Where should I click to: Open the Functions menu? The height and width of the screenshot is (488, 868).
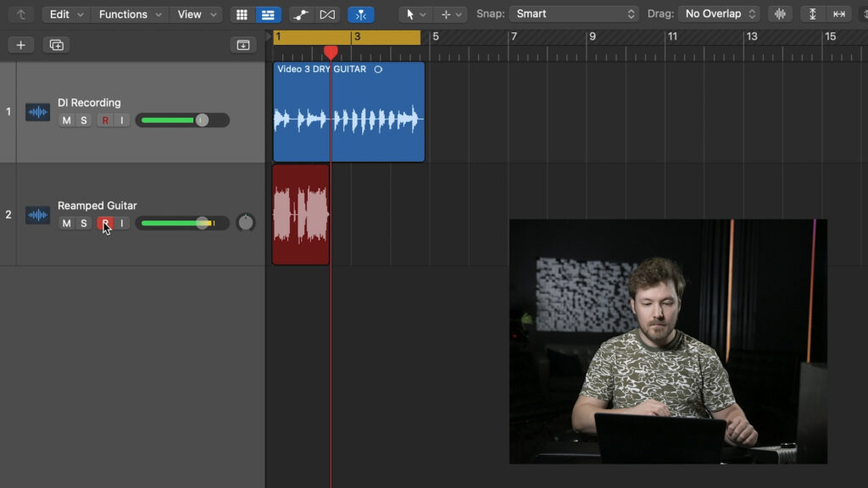pyautogui.click(x=129, y=14)
